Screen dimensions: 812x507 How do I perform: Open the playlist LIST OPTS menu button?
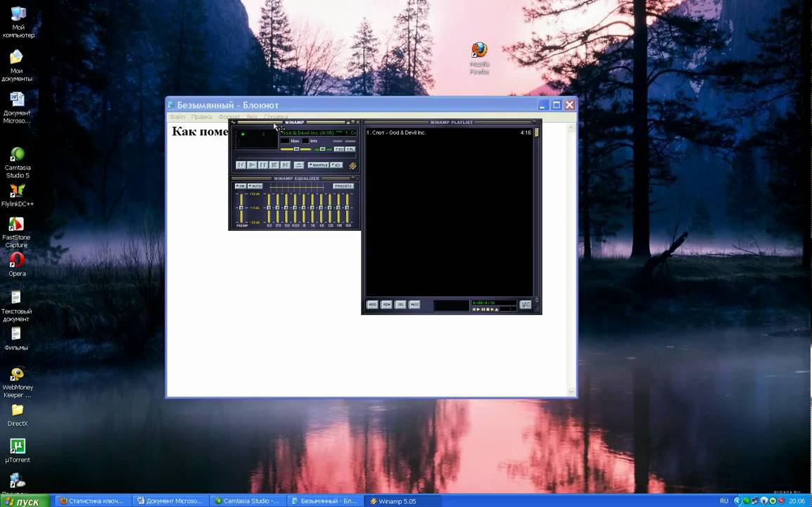coord(526,304)
